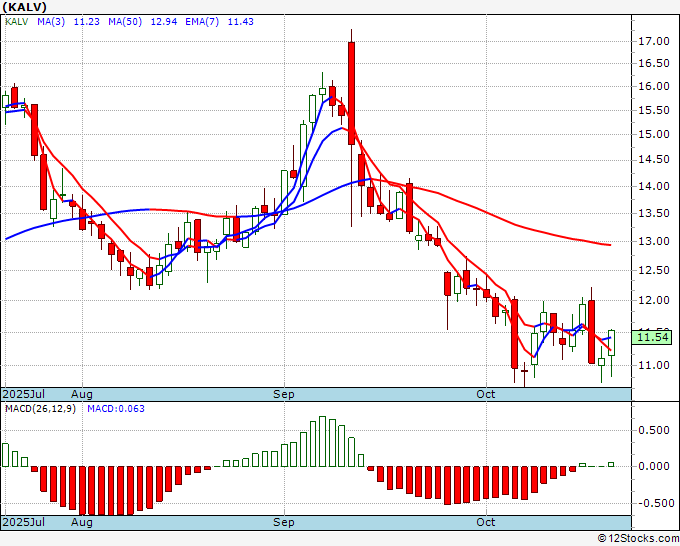Screen dimensions: 680x546
Task: Click the tallest green MACD histogram bar
Action: pyautogui.click(x=322, y=441)
